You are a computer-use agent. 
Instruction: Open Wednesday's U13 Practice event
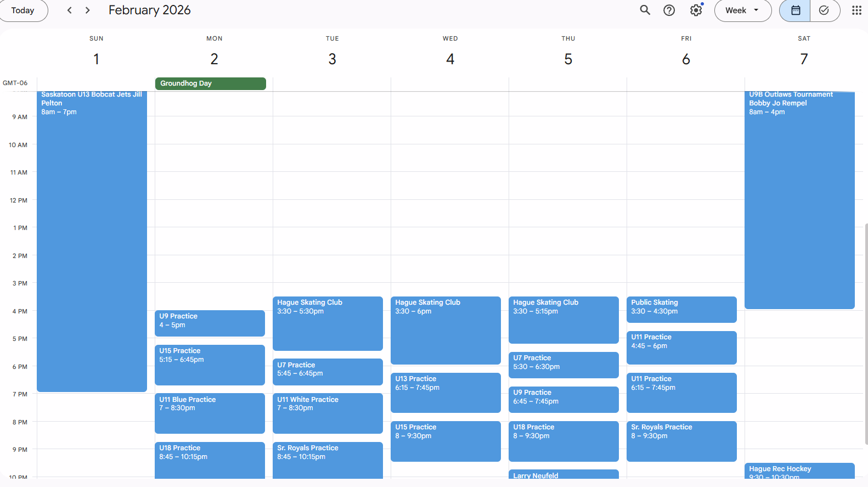point(445,392)
